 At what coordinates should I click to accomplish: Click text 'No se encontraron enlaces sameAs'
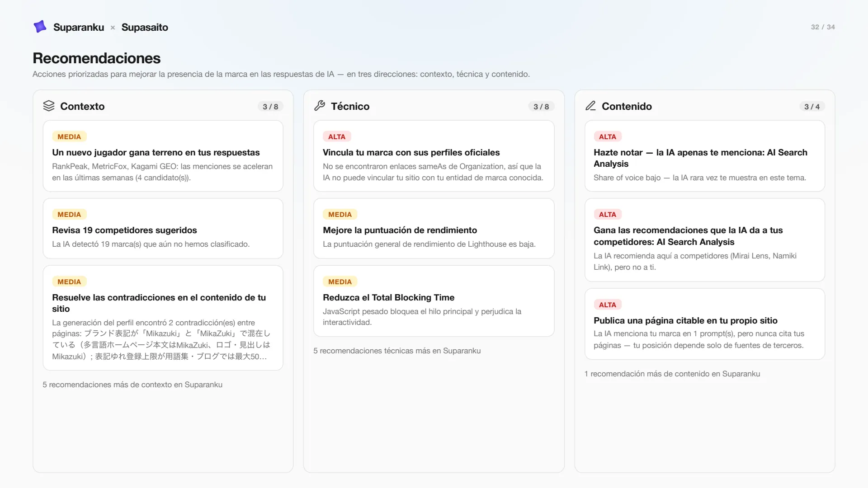coord(433,172)
